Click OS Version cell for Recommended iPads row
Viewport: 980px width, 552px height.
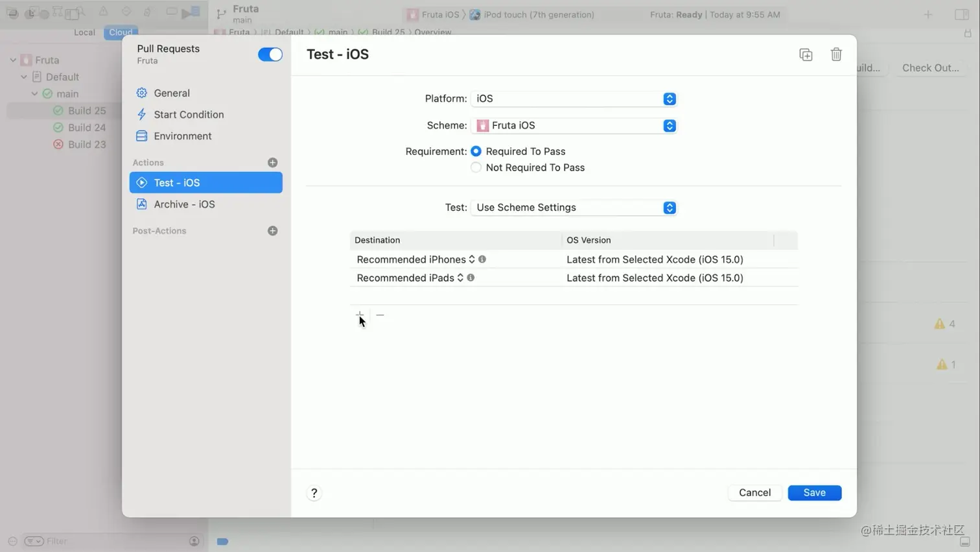(655, 278)
